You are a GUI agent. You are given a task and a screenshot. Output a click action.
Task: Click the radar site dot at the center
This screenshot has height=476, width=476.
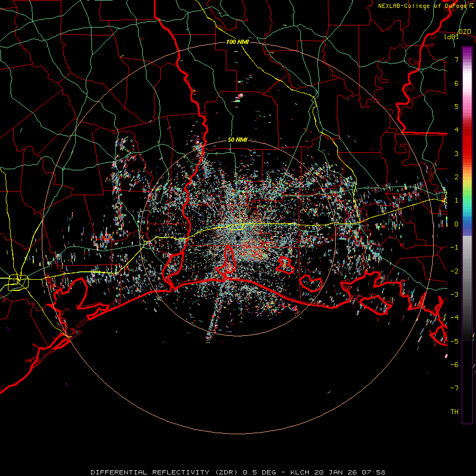[x=238, y=237]
